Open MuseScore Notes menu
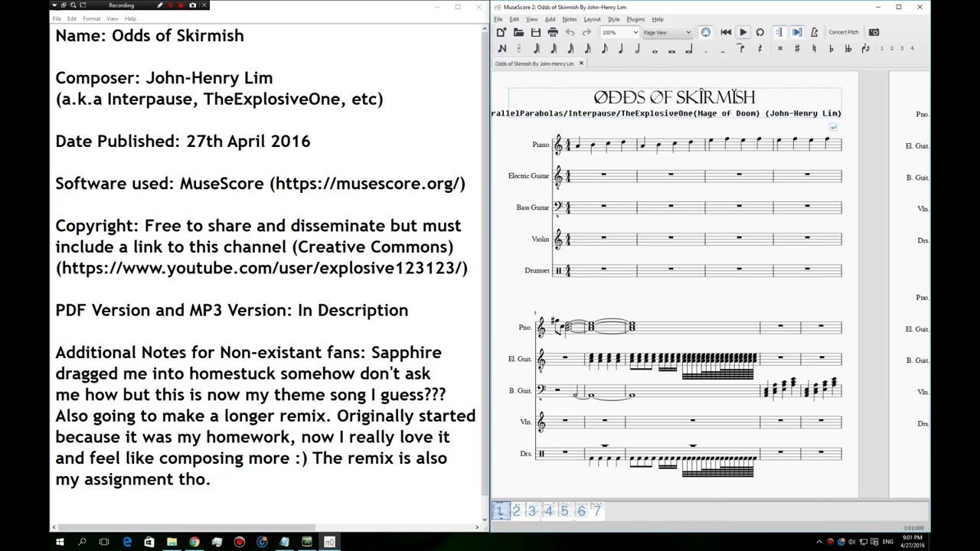 coord(570,19)
